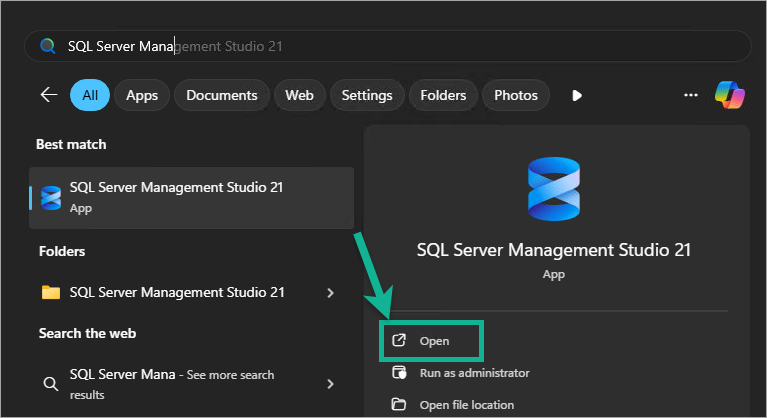Viewport: 767px width, 418px height.
Task: Choose Run as administrator
Action: [474, 373]
